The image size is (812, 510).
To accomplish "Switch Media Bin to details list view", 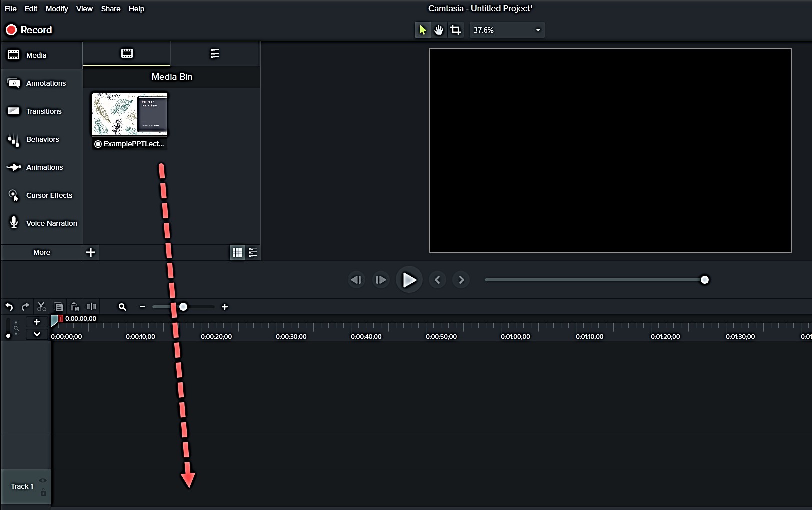I will click(253, 252).
